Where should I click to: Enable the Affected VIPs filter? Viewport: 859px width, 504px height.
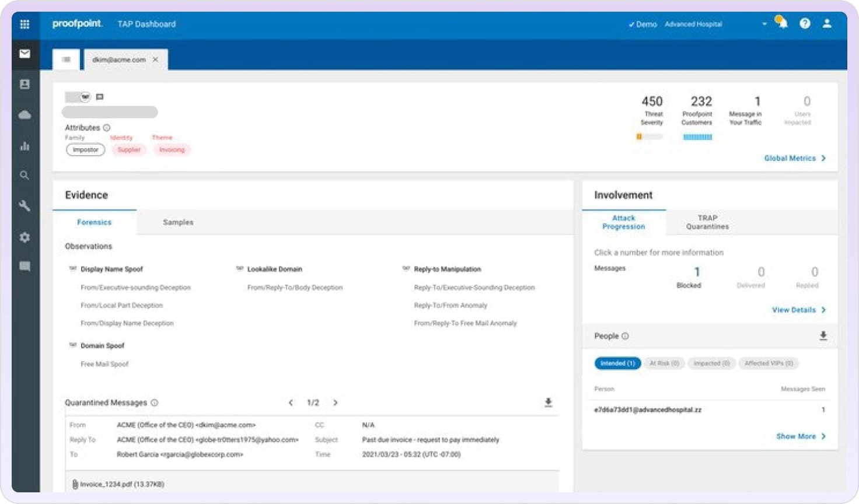pyautogui.click(x=768, y=363)
